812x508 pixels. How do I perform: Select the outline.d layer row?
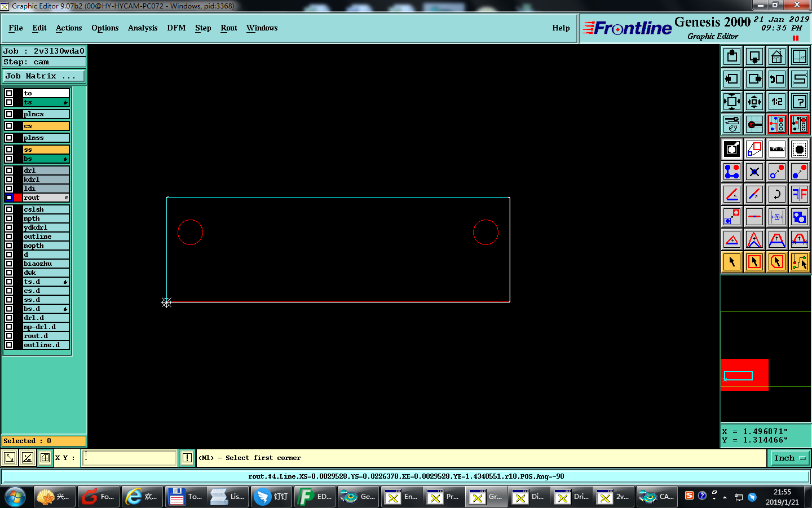(46, 345)
